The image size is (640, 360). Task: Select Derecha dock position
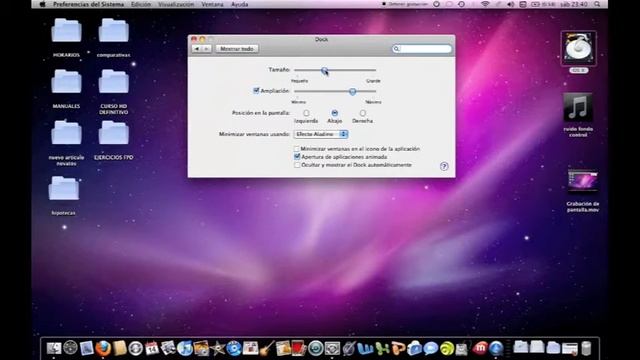pos(362,113)
